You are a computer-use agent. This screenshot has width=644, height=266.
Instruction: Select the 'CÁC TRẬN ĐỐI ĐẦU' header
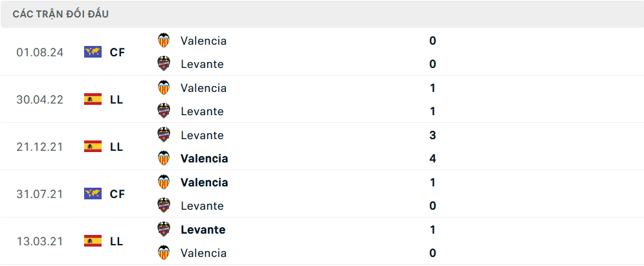[60, 14]
